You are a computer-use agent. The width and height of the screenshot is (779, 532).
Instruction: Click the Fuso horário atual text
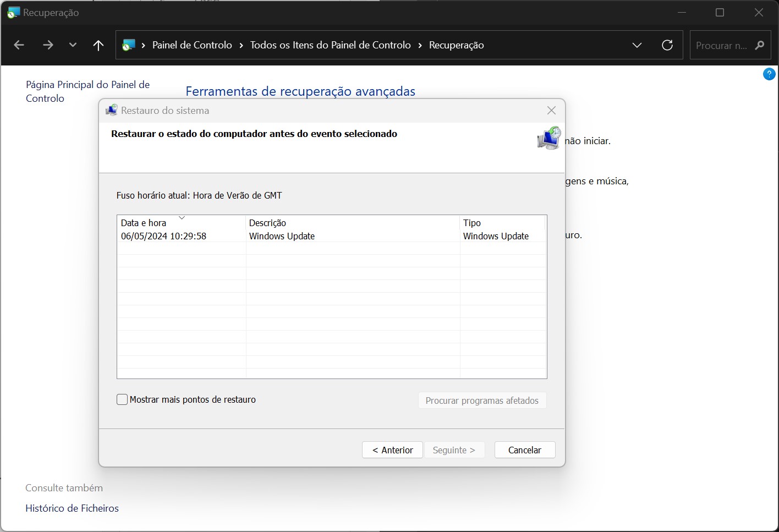click(x=199, y=195)
